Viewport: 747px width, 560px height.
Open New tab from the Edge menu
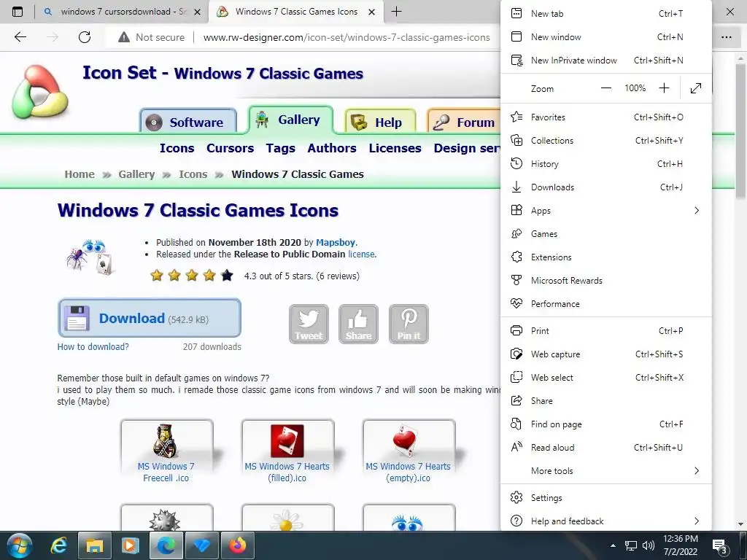point(606,14)
